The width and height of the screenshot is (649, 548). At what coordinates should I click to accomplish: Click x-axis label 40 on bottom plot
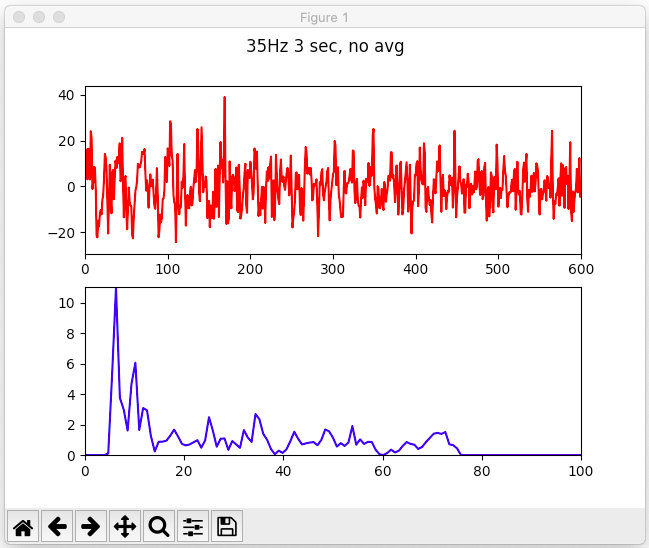point(283,471)
